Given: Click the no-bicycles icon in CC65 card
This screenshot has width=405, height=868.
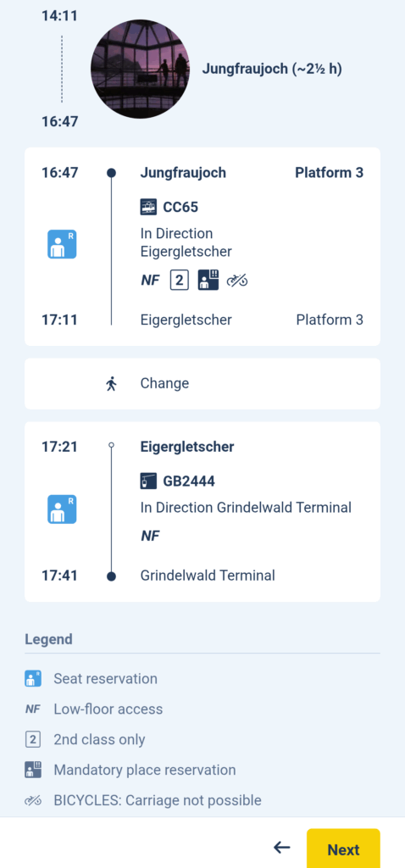Looking at the screenshot, I should click(x=237, y=281).
